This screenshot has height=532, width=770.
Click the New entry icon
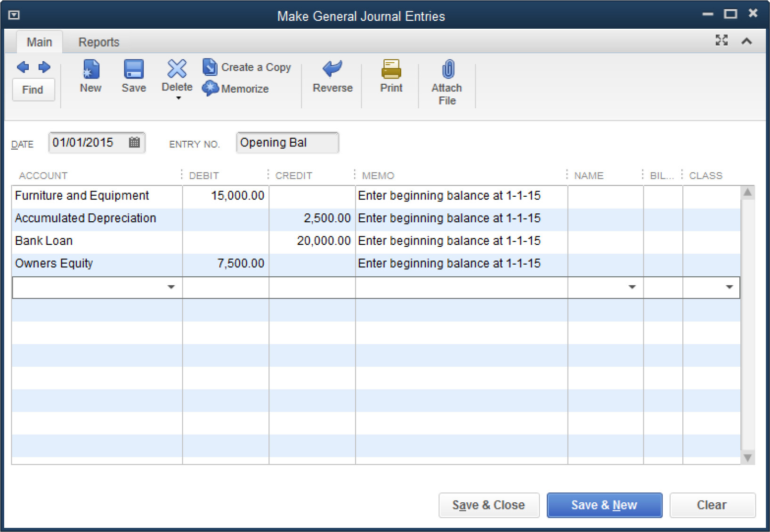[90, 70]
